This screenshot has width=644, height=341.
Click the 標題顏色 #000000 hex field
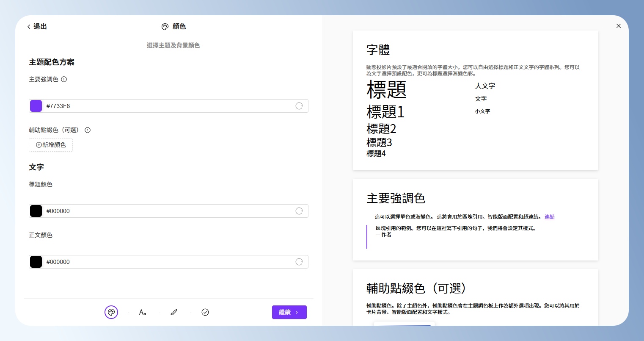point(165,211)
